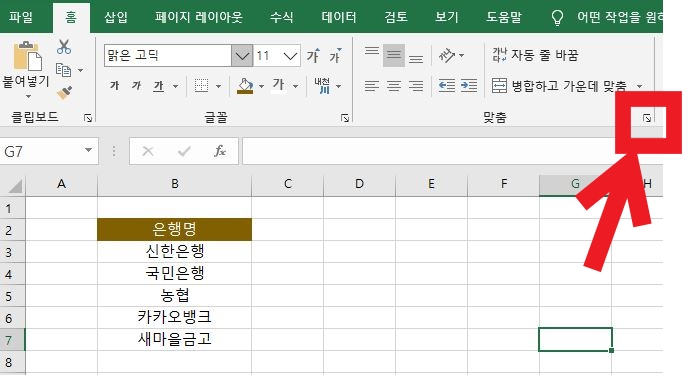Click the Format Painter brush icon
Image resolution: width=683 pixels, height=375 pixels.
coord(64,92)
